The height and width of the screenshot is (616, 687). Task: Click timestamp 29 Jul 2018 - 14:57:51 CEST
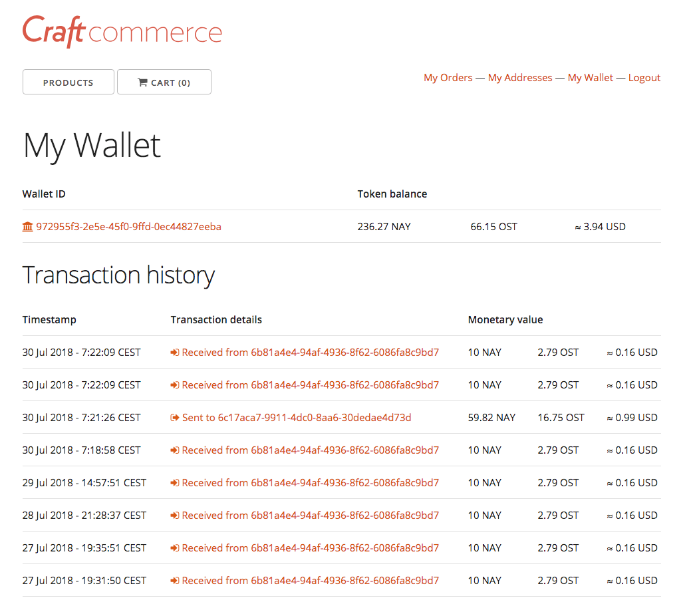point(84,482)
